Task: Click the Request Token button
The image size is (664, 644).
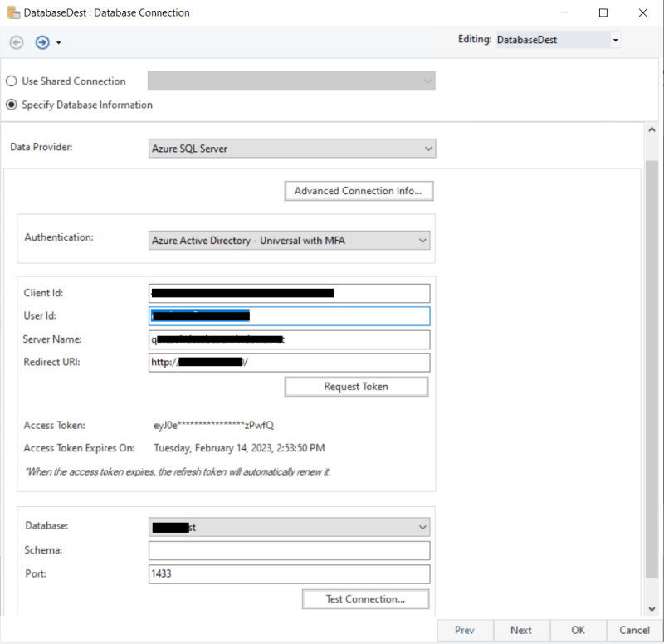Action: [x=356, y=386]
